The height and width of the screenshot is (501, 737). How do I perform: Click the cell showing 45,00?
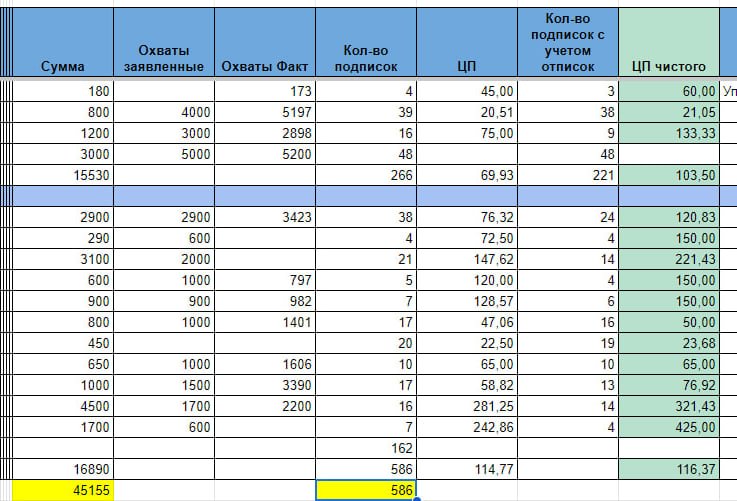tap(467, 91)
